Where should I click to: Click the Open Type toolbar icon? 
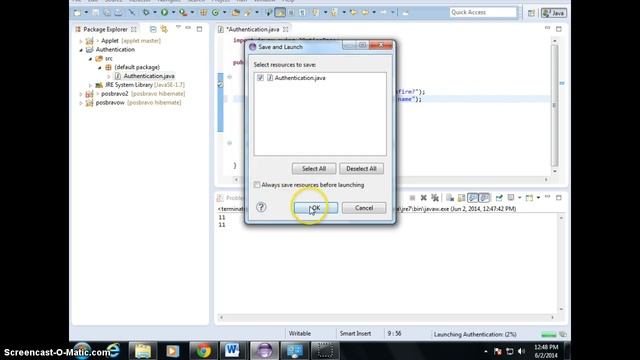[236, 13]
